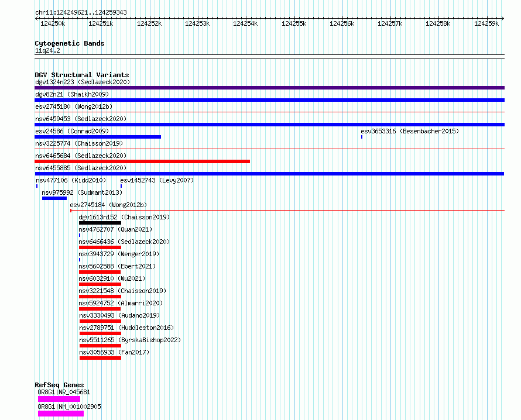Select the red nsv6466436 variant bar
521x420 pixels.
coord(100,247)
